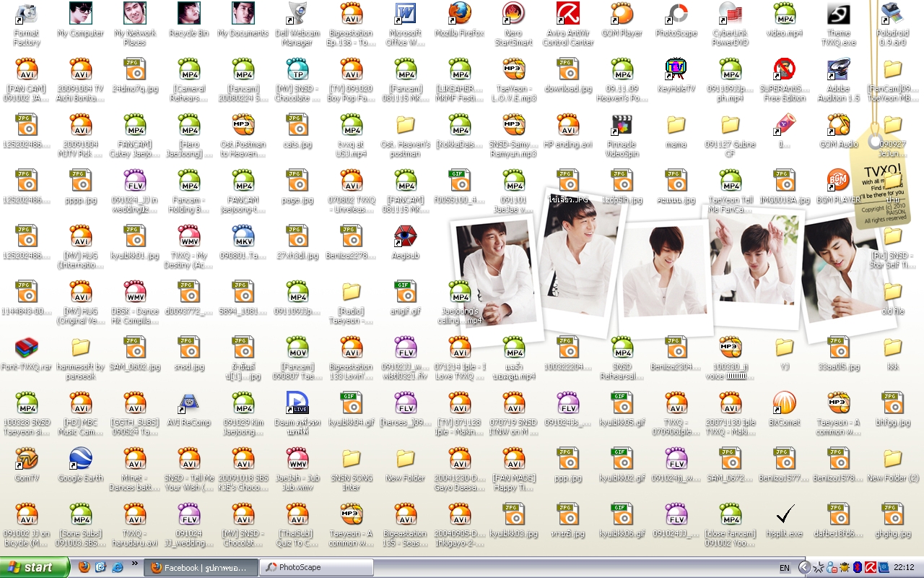Open the kkk folder
This screenshot has height=578, width=924.
(893, 347)
